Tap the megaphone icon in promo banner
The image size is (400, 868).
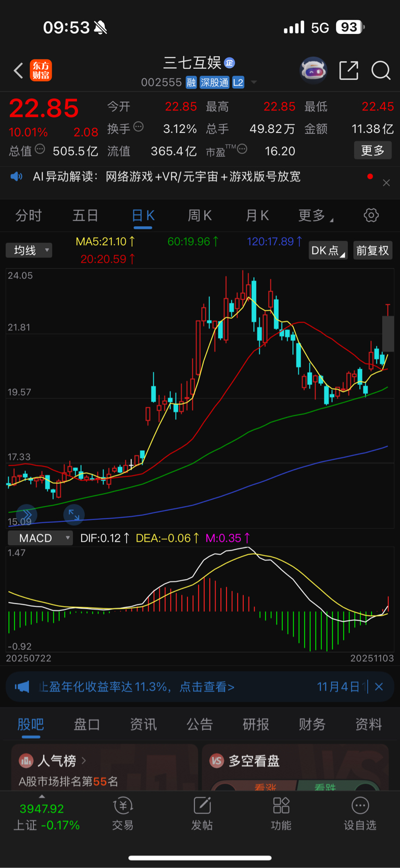point(22,687)
